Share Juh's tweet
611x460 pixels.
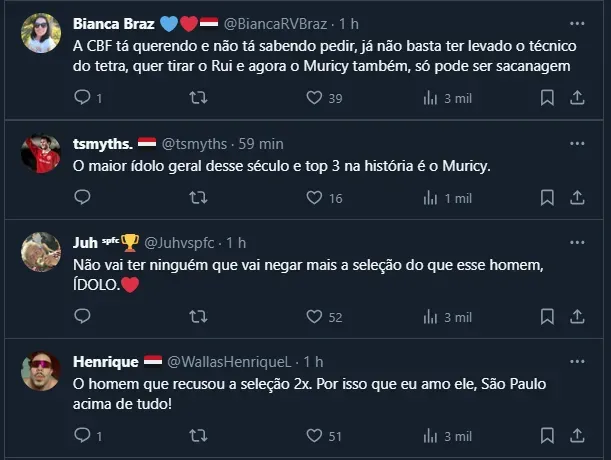pos(577,317)
